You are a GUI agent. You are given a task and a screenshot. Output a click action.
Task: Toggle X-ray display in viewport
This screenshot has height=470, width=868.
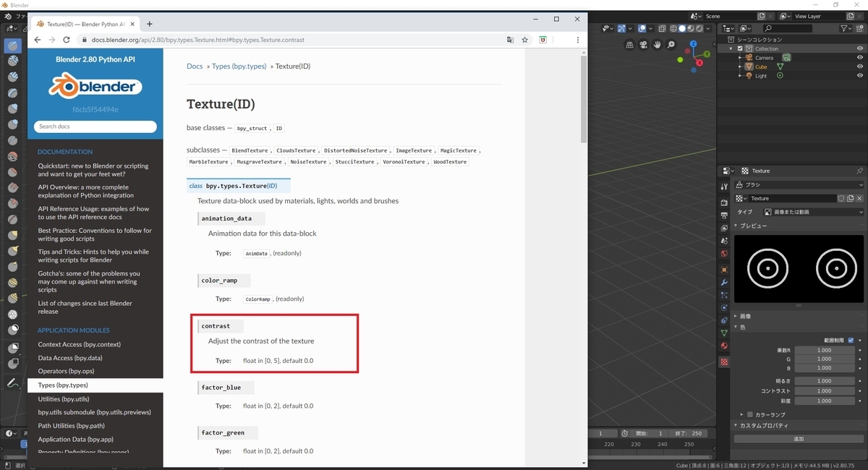click(662, 28)
